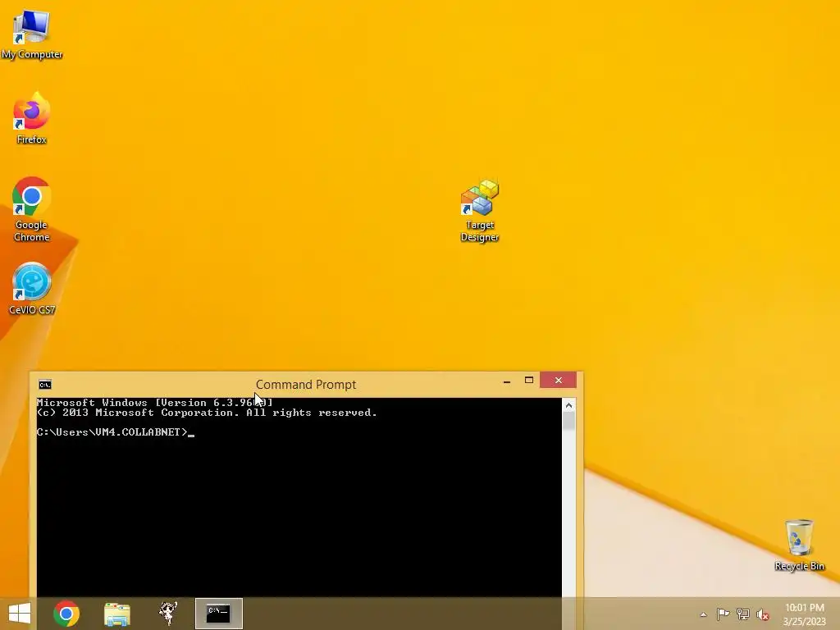
Task: Click the muted volume tray icon
Action: click(763, 614)
